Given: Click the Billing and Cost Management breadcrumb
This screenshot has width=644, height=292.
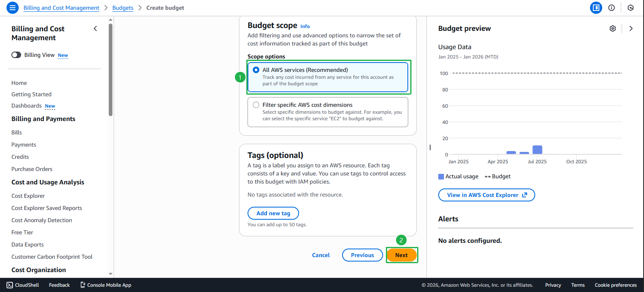Looking at the screenshot, I should pos(61,8).
